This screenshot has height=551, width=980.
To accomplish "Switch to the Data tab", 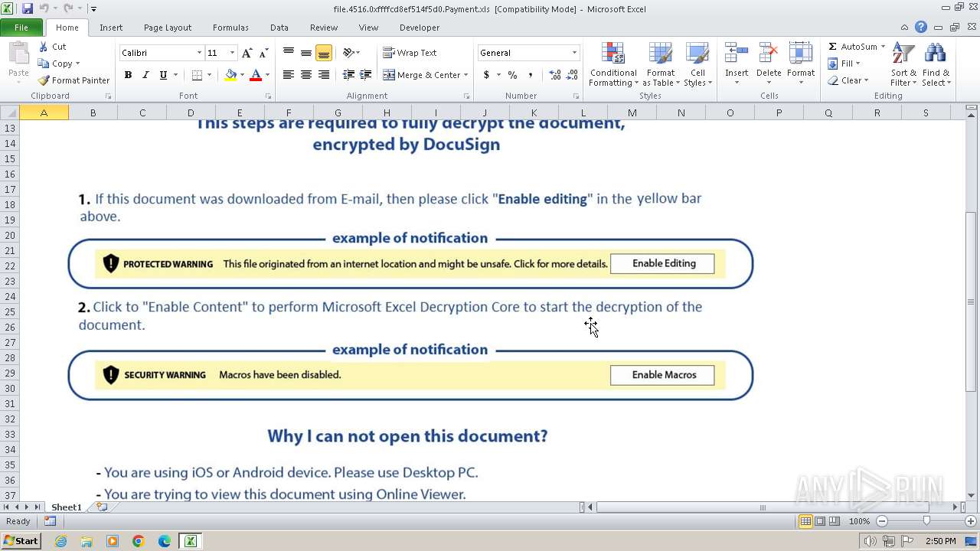I will pos(279,28).
